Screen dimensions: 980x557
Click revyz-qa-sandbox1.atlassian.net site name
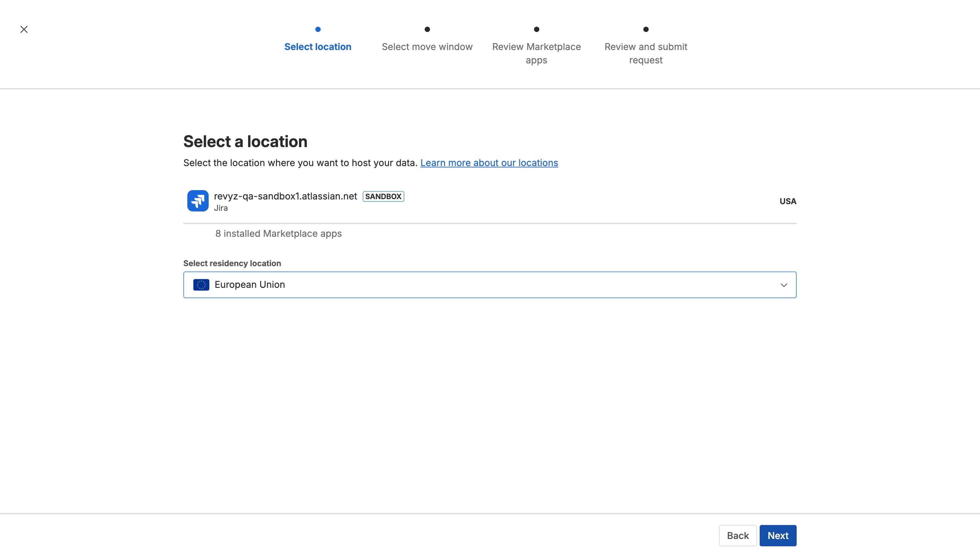pyautogui.click(x=285, y=196)
